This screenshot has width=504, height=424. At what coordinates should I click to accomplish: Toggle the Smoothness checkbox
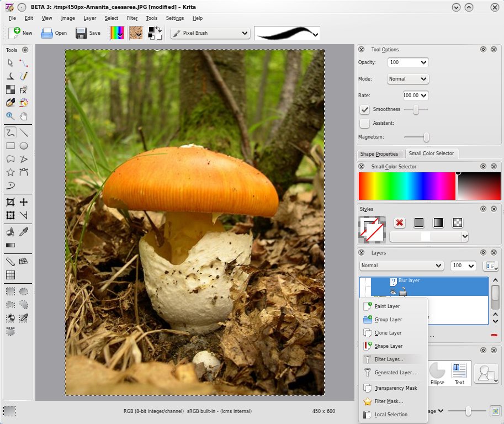365,110
